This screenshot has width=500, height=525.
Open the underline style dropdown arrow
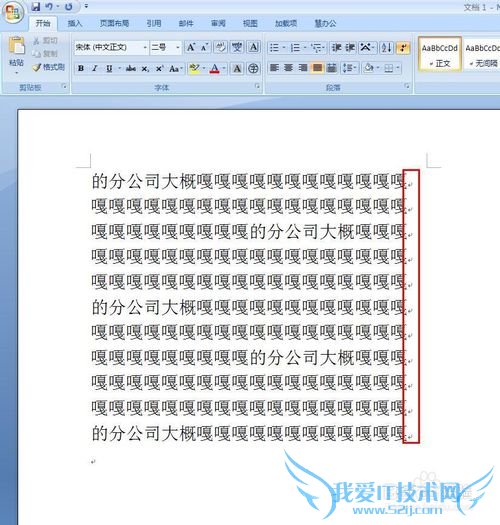119,68
